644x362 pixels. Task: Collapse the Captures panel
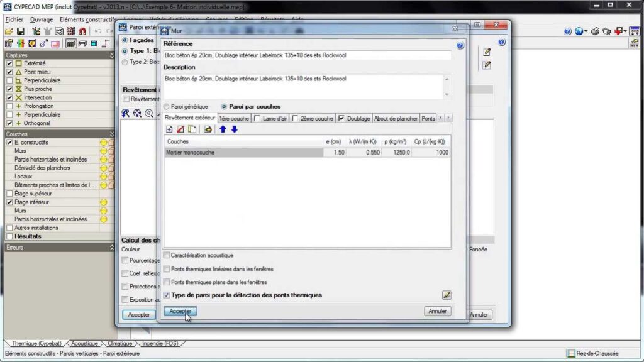coord(112,55)
